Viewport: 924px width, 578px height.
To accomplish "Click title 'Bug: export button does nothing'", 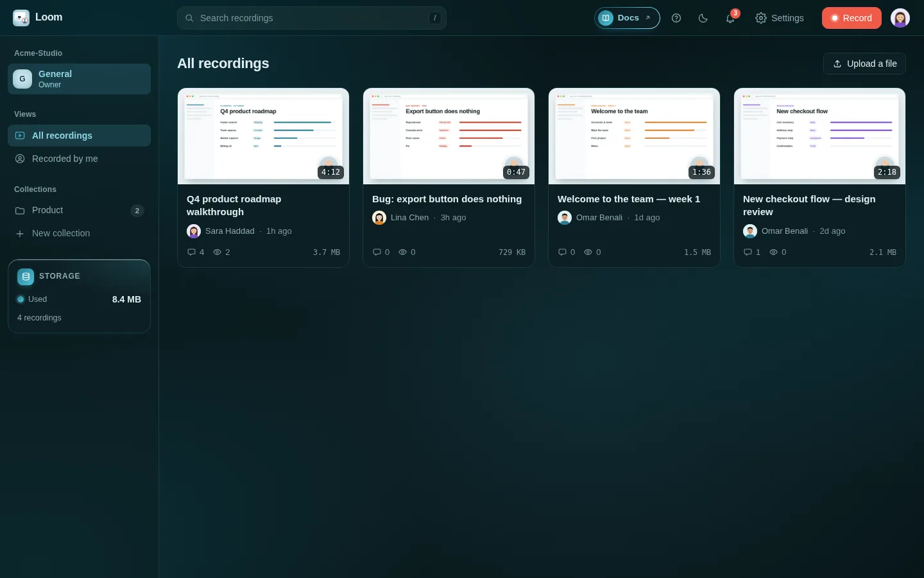I will [447, 199].
